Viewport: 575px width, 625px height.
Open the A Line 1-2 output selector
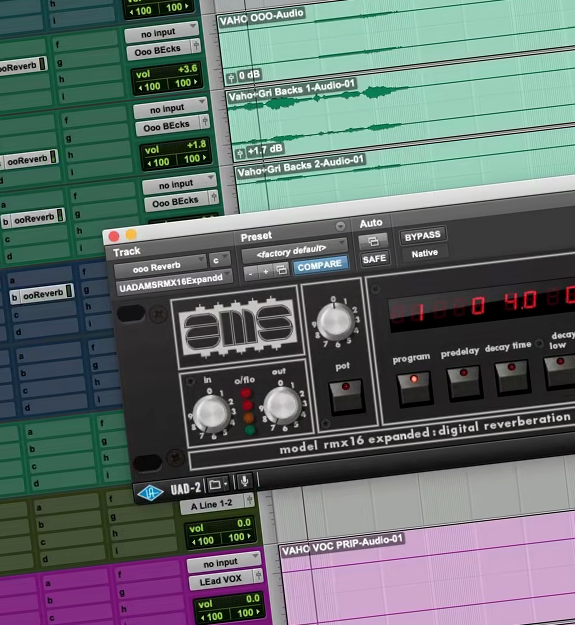211,505
